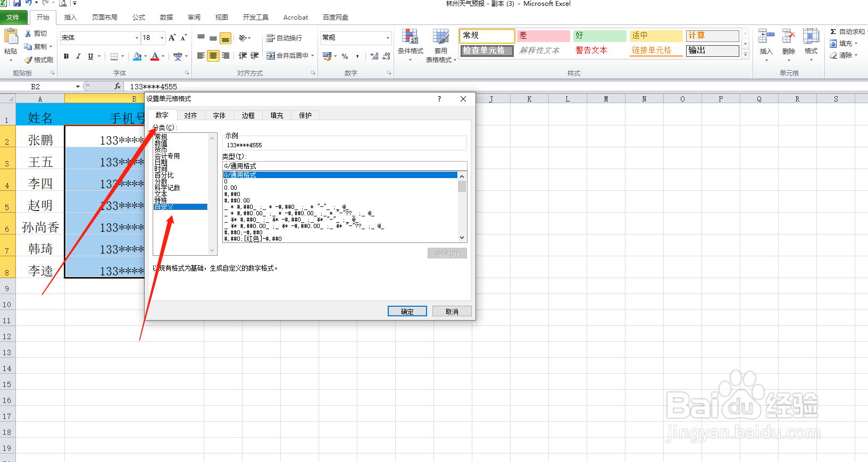Click the Paste (粘贴) icon
This screenshot has width=868, height=462.
[11, 37]
